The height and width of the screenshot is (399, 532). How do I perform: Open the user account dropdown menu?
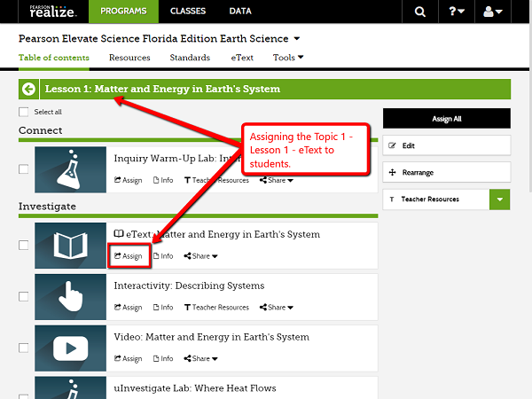(496, 12)
